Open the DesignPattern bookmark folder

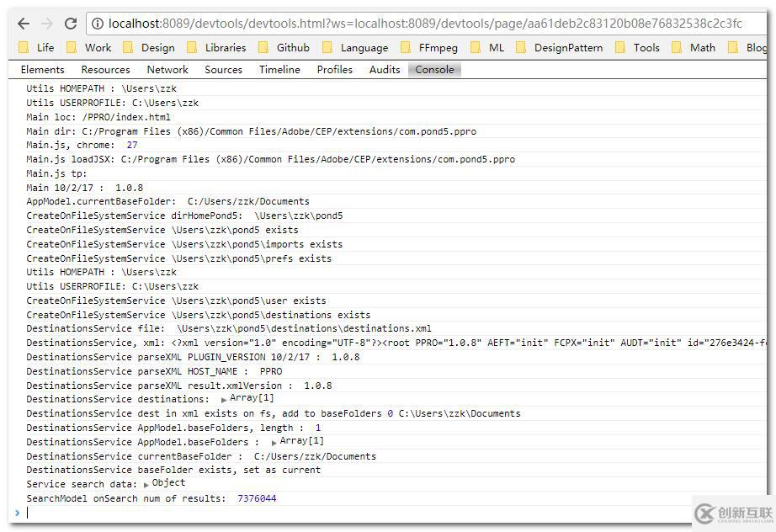tap(559, 47)
